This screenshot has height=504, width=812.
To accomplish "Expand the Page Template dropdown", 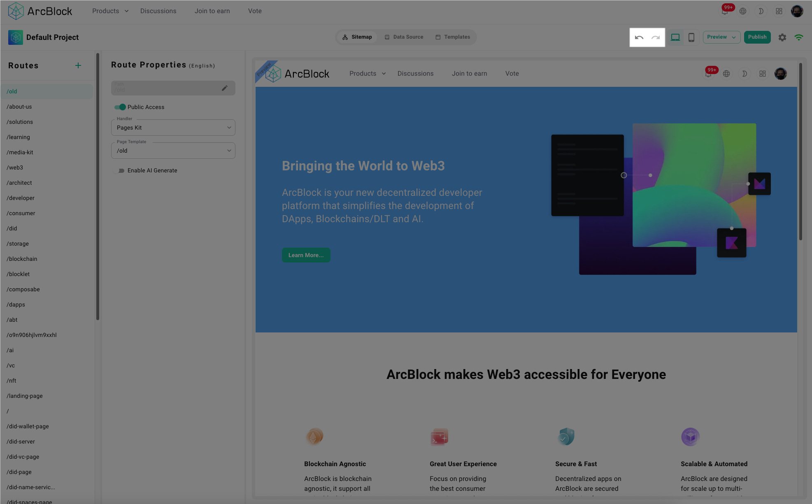I will coord(173,151).
